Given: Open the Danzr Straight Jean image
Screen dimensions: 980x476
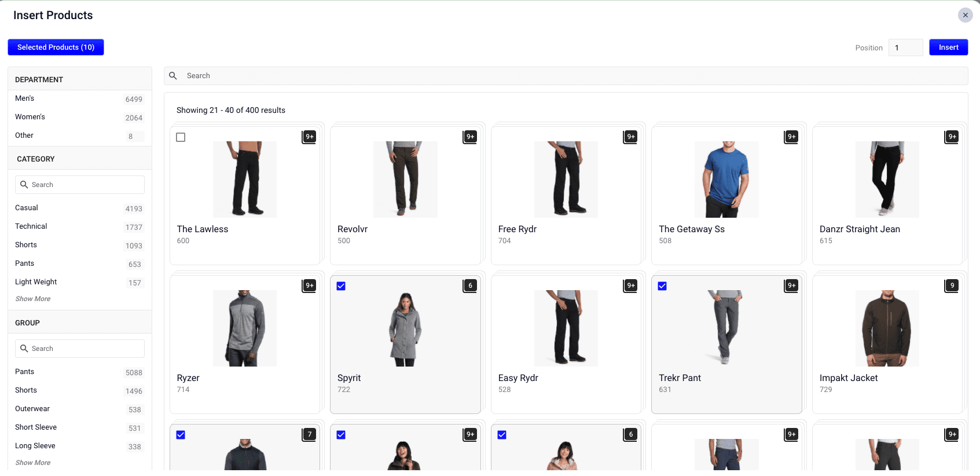Looking at the screenshot, I should point(887,180).
